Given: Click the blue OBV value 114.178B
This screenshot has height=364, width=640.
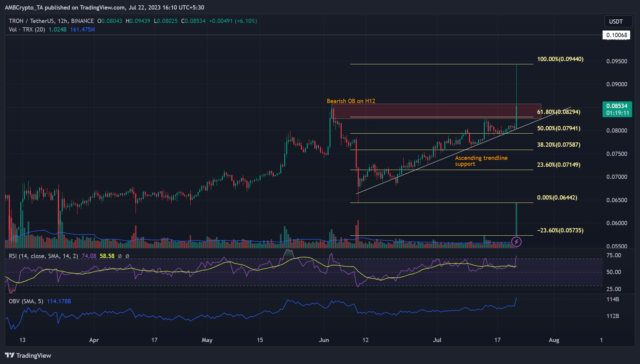Looking at the screenshot, I should [x=59, y=301].
